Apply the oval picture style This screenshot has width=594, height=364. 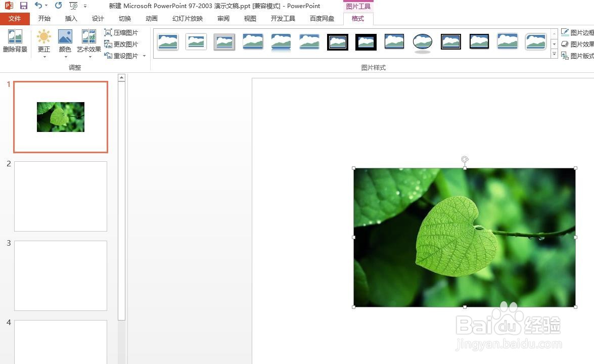click(423, 42)
